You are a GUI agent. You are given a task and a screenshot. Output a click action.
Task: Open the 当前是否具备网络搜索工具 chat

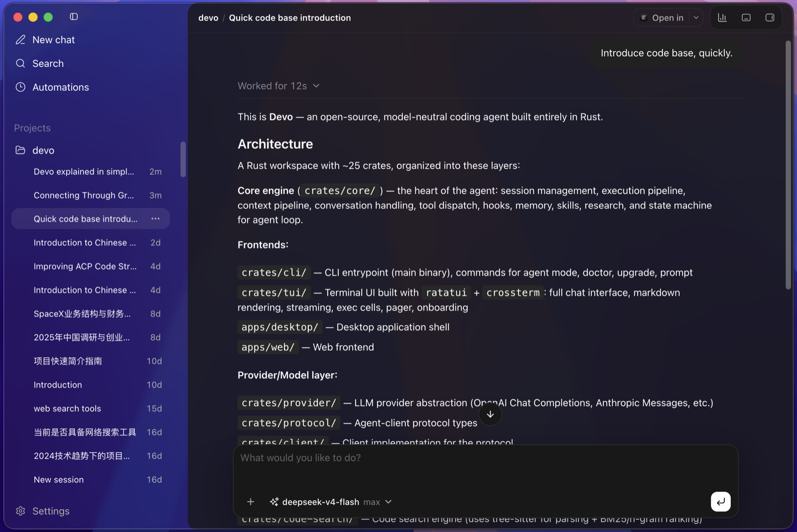point(91,432)
